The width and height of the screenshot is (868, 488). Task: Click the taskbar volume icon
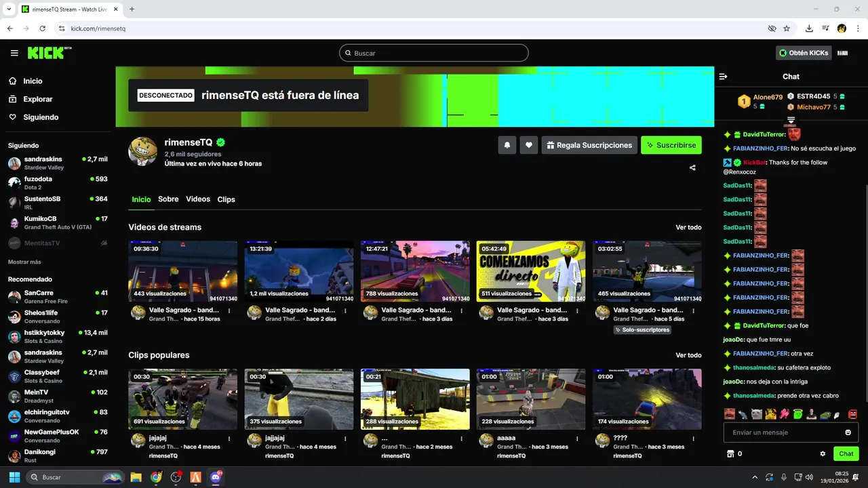(x=809, y=477)
